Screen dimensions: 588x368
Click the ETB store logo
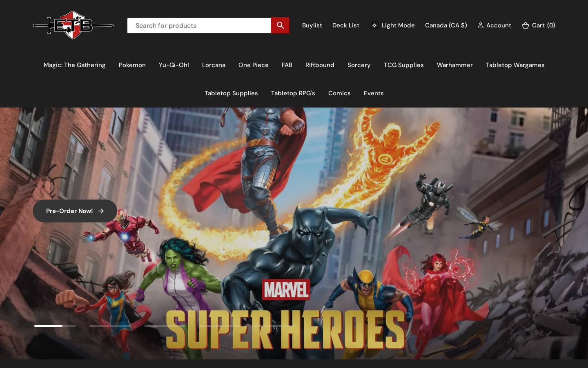[73, 25]
